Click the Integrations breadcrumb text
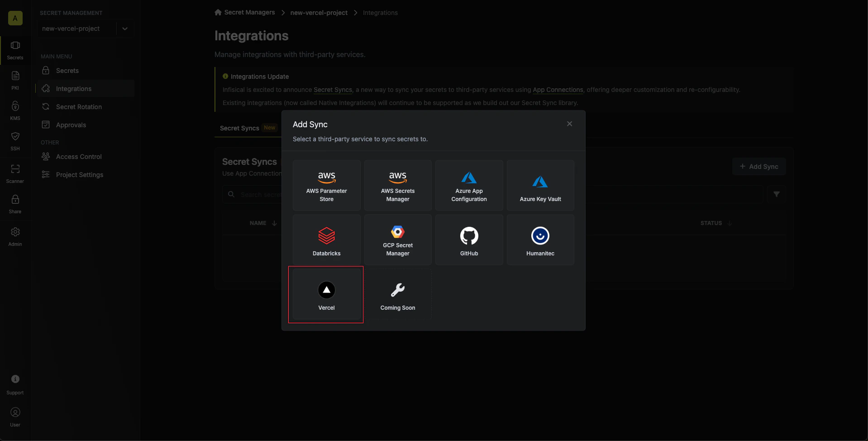Screen dimensions: 868x441 (380, 13)
